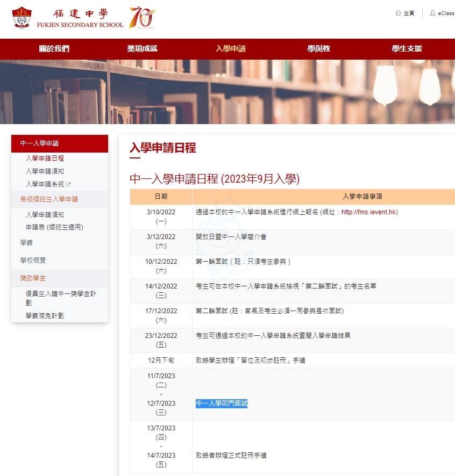The image size is (455, 476).
Task: Select the 入學申請 navigation item
Action: click(231, 49)
